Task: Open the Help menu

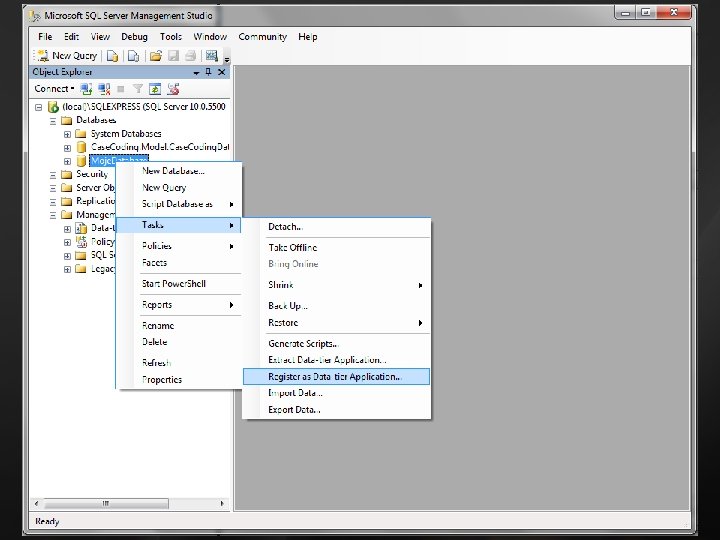Action: [308, 37]
